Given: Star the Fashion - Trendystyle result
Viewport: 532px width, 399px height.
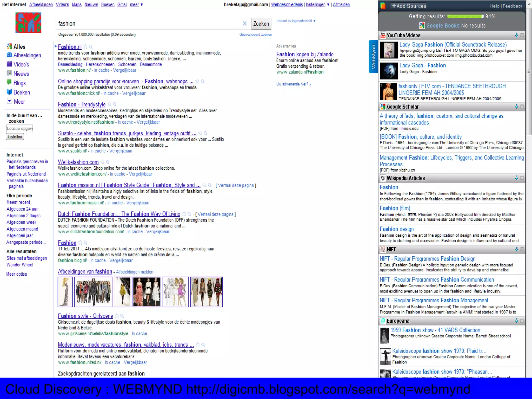Looking at the screenshot, I should pyautogui.click(x=109, y=104).
